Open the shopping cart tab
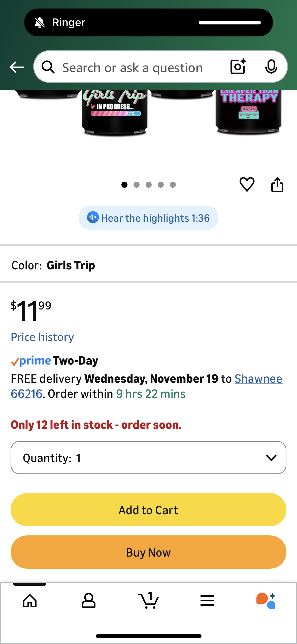The height and width of the screenshot is (644, 297). click(148, 600)
